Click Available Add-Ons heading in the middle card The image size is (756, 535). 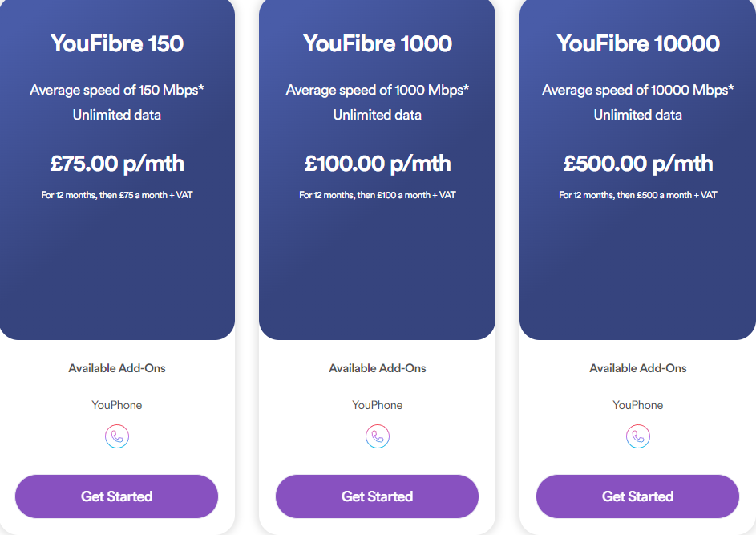(x=378, y=368)
